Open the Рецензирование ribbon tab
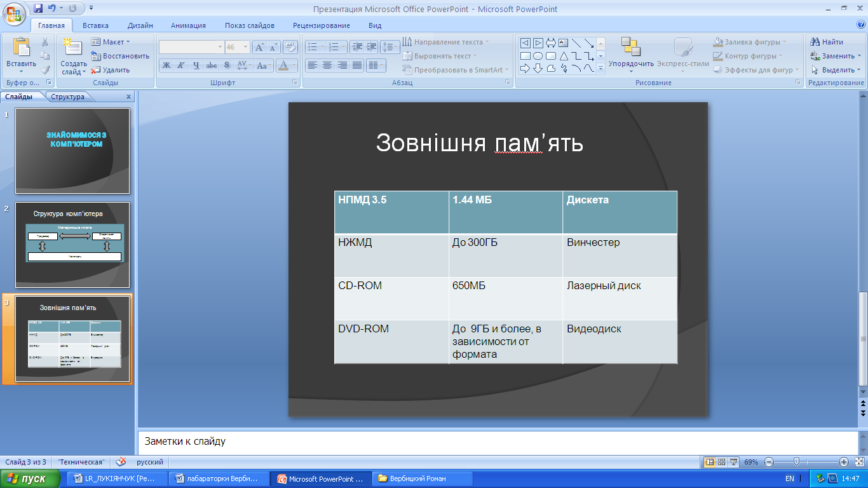This screenshot has height=488, width=868. (x=321, y=25)
